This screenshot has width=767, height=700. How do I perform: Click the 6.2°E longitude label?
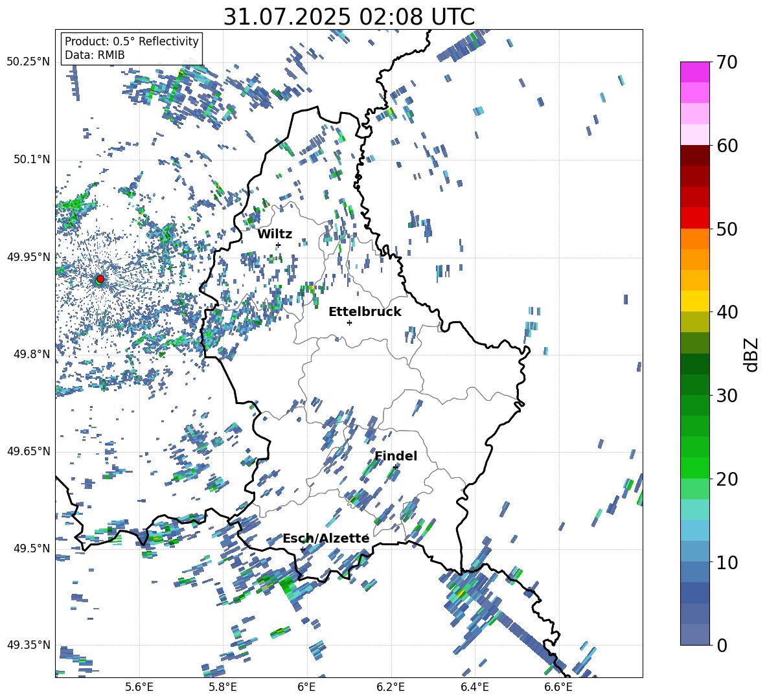click(x=391, y=687)
